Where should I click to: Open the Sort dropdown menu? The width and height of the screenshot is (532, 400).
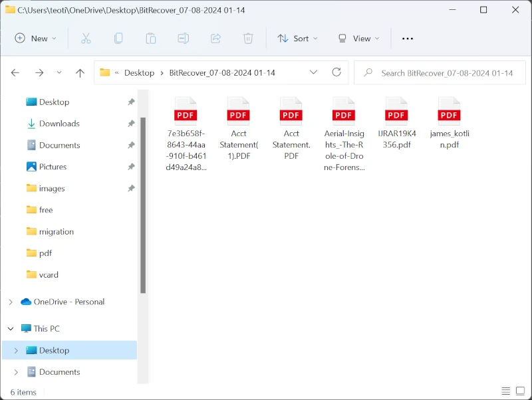(x=297, y=39)
